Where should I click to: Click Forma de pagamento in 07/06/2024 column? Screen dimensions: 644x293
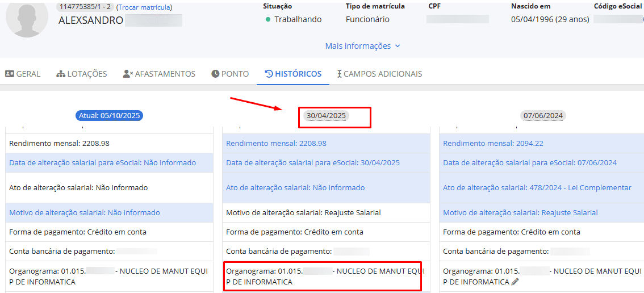(x=542, y=232)
